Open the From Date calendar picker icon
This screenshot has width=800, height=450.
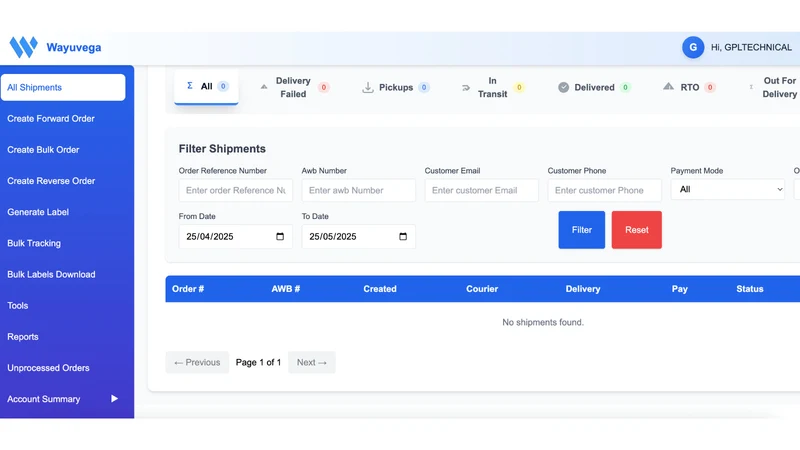click(x=280, y=236)
